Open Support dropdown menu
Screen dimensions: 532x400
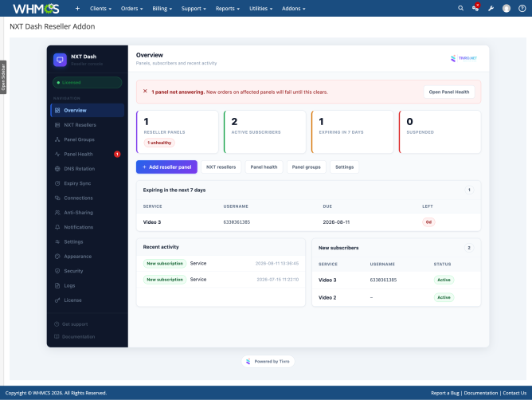coord(194,9)
